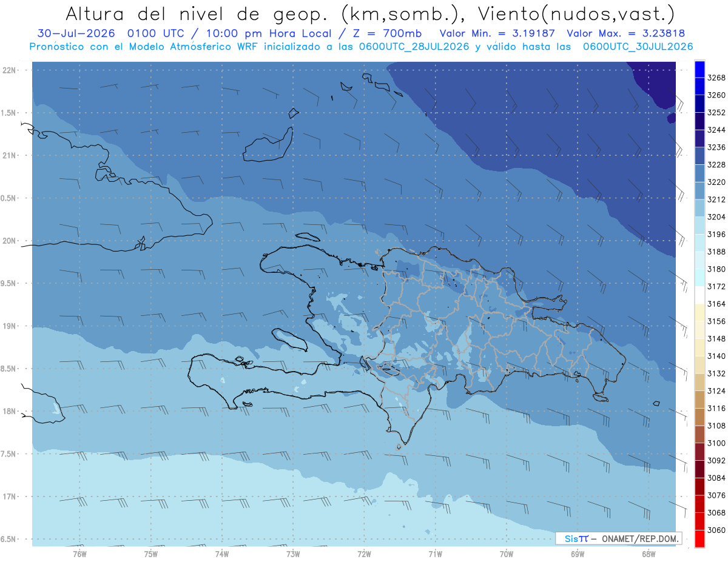Click the '0100 UTC' time label
This screenshot has height=562, width=728.
pyautogui.click(x=159, y=34)
